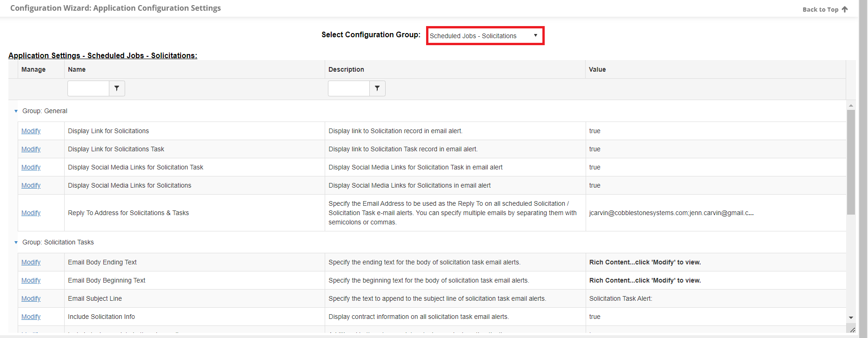Click inside the Description filter text box
The image size is (868, 338).
[349, 88]
